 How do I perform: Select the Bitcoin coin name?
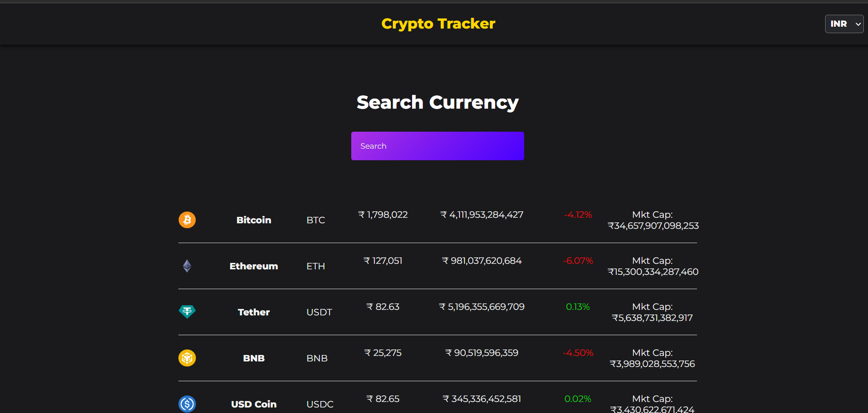tap(254, 220)
